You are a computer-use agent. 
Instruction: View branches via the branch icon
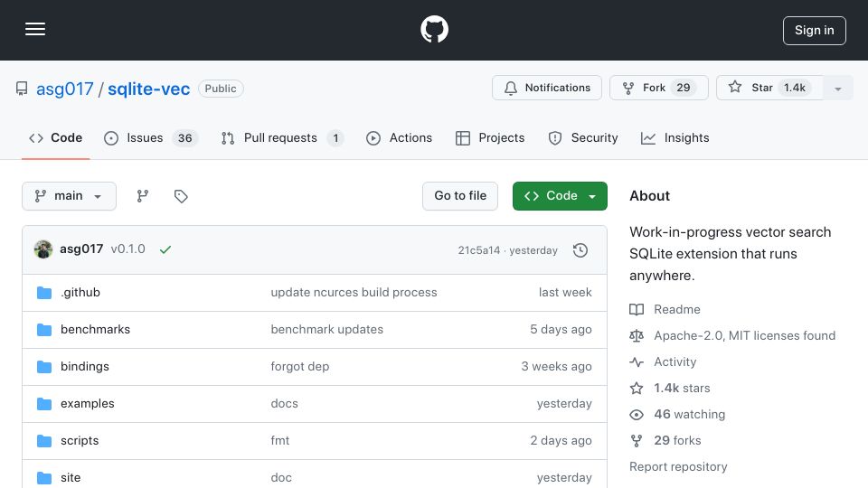[143, 196]
